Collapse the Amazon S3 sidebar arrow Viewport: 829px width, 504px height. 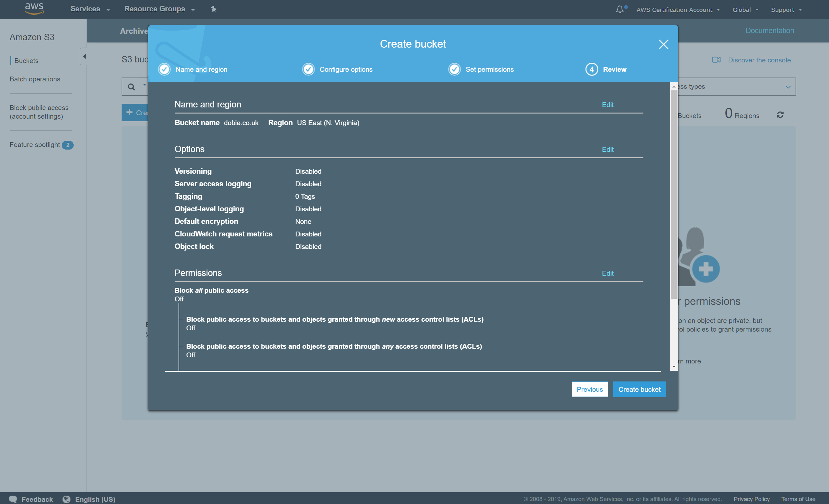pyautogui.click(x=84, y=57)
